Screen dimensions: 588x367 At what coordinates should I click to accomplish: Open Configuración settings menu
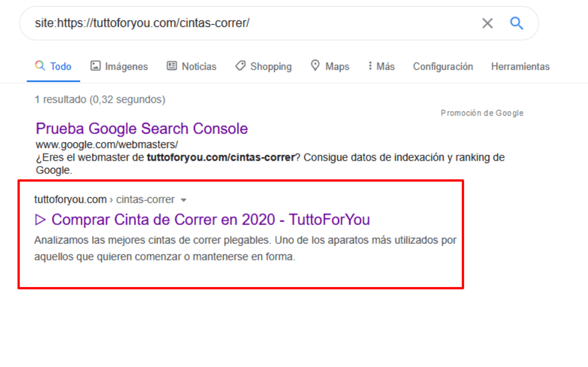point(443,67)
